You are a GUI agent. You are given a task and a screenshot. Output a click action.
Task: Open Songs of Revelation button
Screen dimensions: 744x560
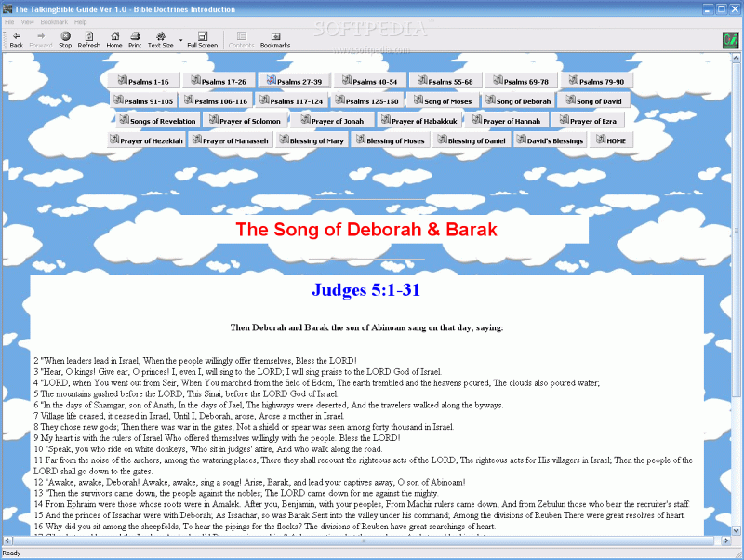click(157, 121)
